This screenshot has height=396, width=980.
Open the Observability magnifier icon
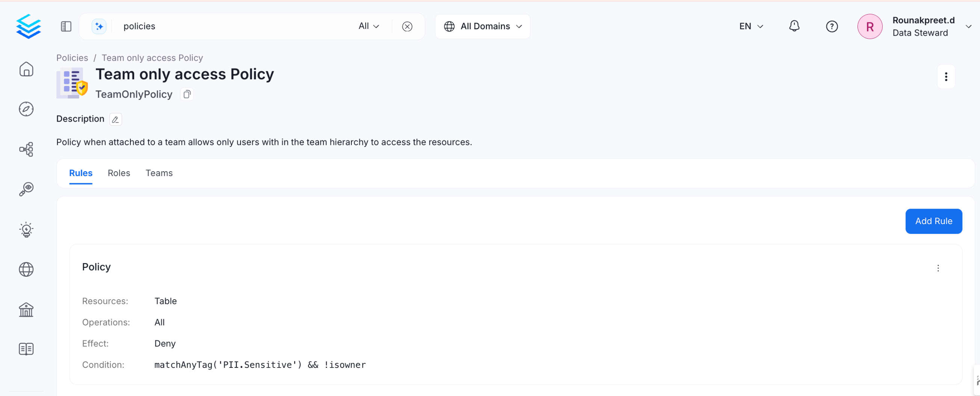(26, 189)
